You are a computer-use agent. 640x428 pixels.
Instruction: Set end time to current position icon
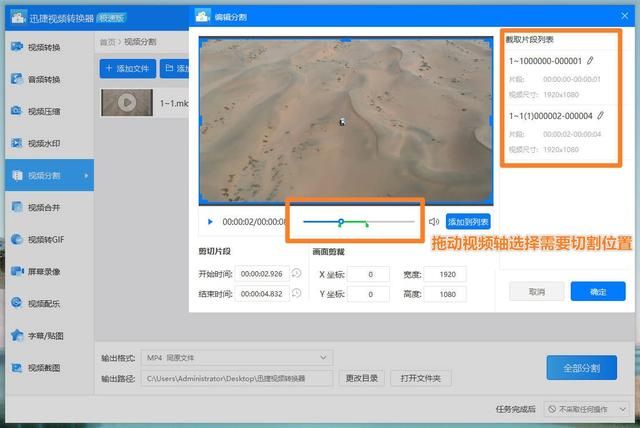click(x=297, y=293)
